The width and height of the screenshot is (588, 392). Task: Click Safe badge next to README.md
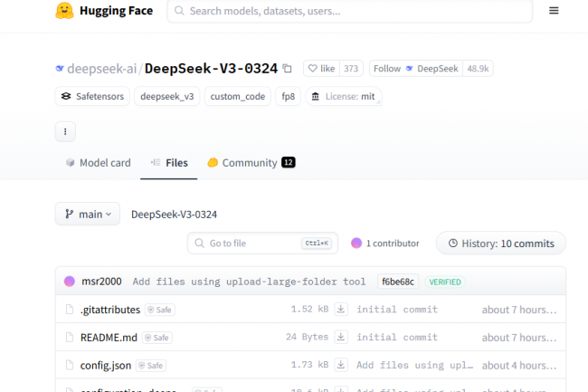pos(157,338)
